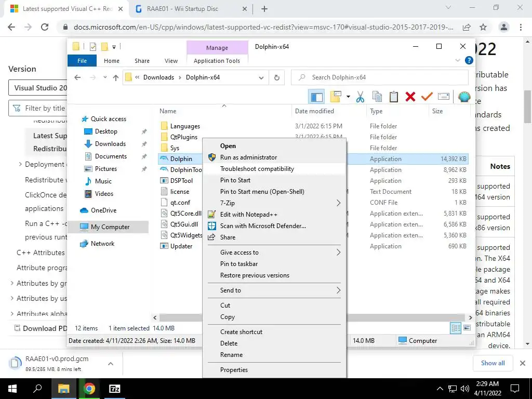Show hidden tray icons chevron
This screenshot has width=532, height=399.
pyautogui.click(x=440, y=389)
